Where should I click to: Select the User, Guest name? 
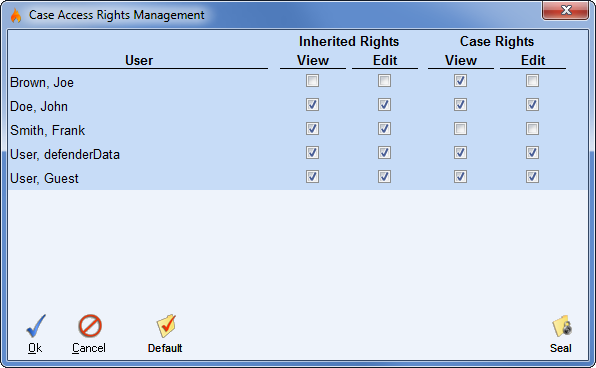44,178
